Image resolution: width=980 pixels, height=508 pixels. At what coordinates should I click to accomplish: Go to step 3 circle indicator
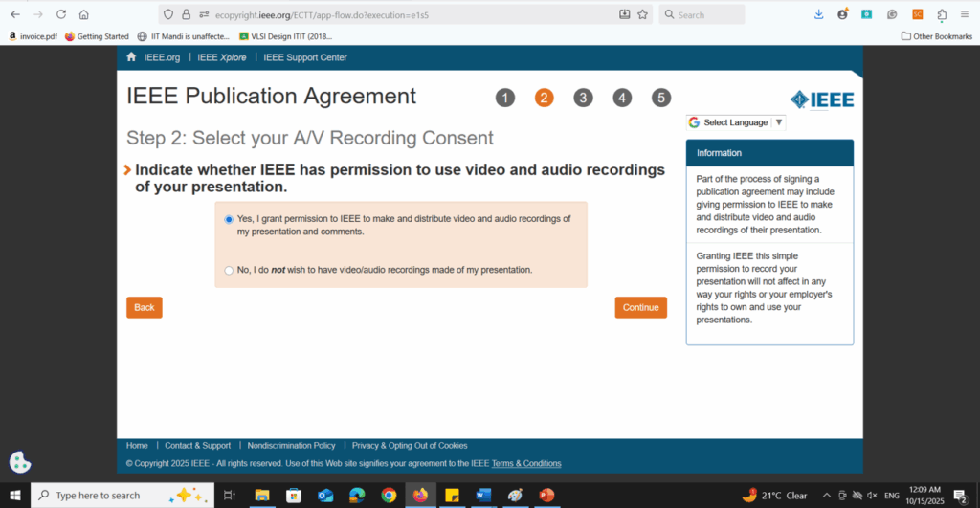(583, 98)
